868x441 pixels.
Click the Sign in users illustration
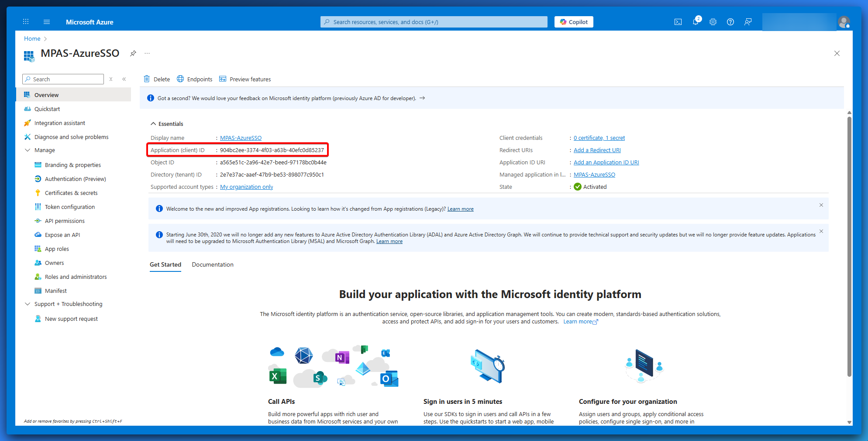(488, 366)
